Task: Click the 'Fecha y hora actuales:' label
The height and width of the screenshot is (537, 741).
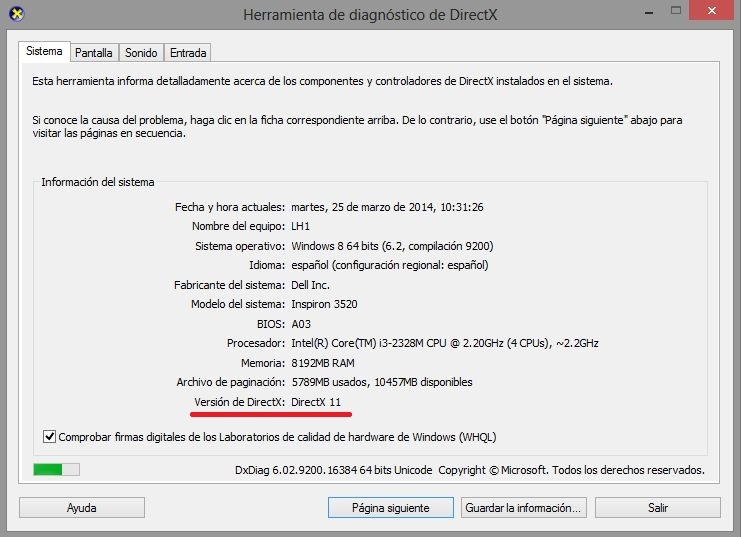Action: click(230, 207)
